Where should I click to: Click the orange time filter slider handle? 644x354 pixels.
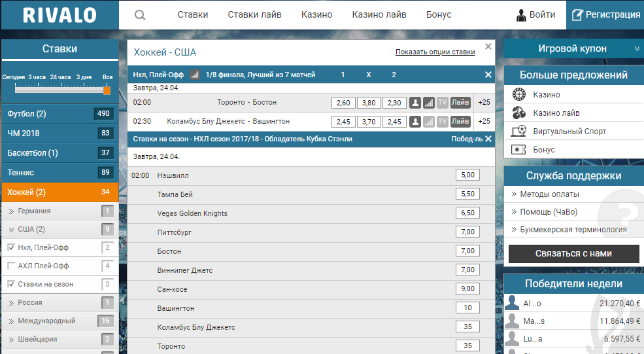[x=107, y=90]
